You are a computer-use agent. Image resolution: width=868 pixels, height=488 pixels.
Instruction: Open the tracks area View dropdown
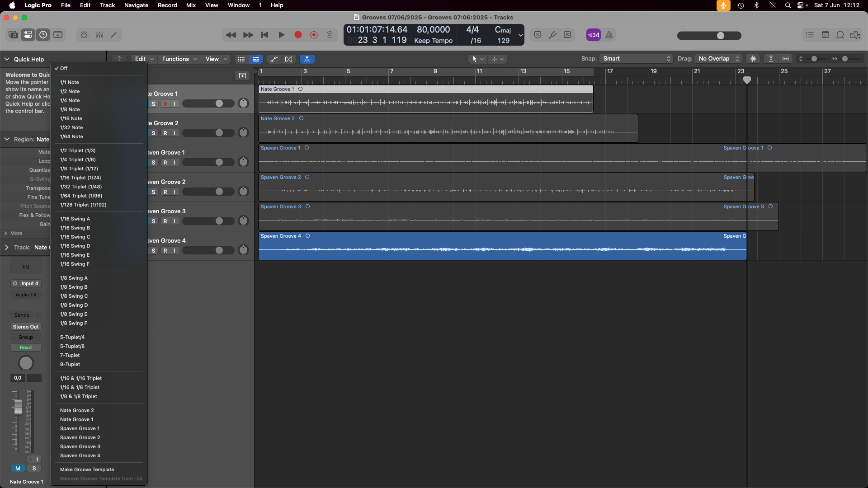pos(216,59)
